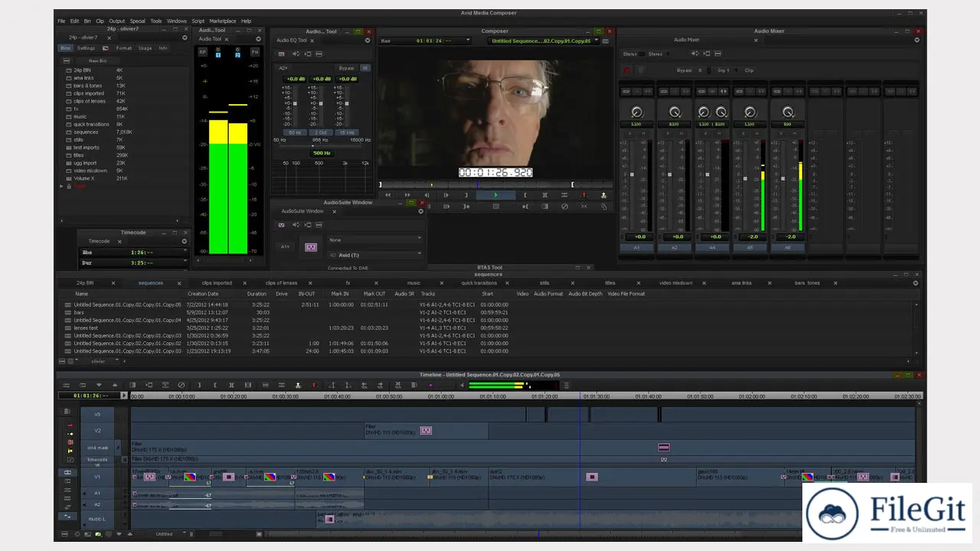Open Audio Mixer fast menu arrow
Viewport: 980px width, 551px height.
click(917, 40)
